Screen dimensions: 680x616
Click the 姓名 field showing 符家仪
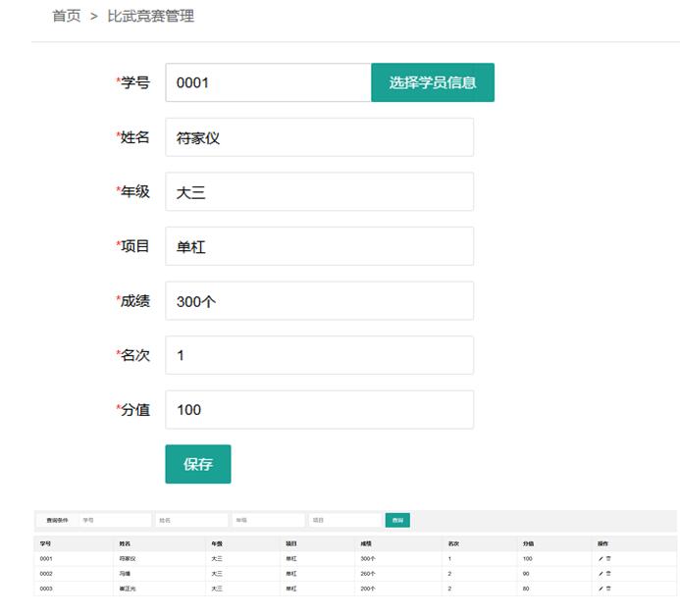(319, 137)
